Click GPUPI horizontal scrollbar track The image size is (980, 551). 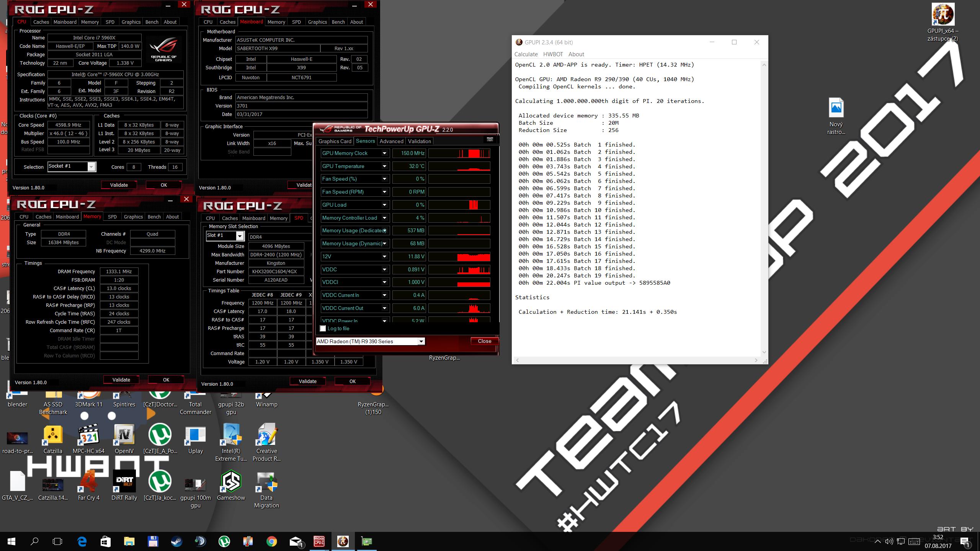[637, 360]
